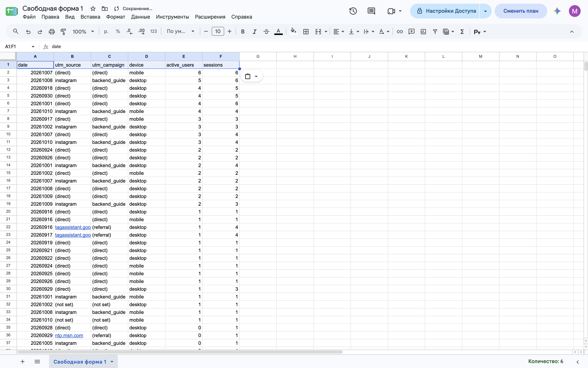Create a filter
588x368 pixels.
[x=435, y=31]
